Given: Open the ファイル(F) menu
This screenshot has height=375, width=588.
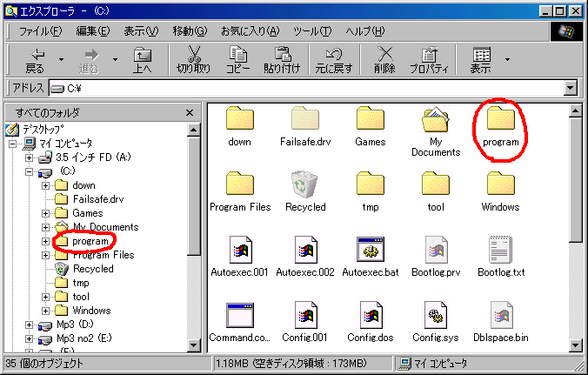Looking at the screenshot, I should point(41,31).
